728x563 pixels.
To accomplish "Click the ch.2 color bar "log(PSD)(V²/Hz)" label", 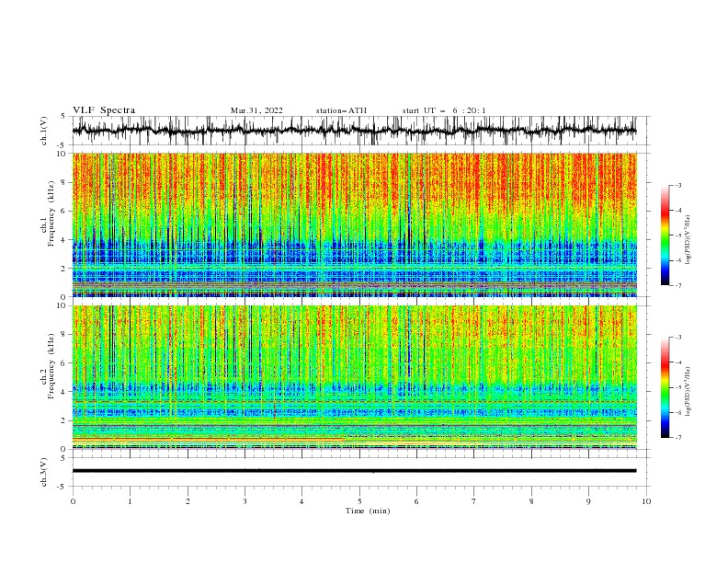I will tap(688, 392).
